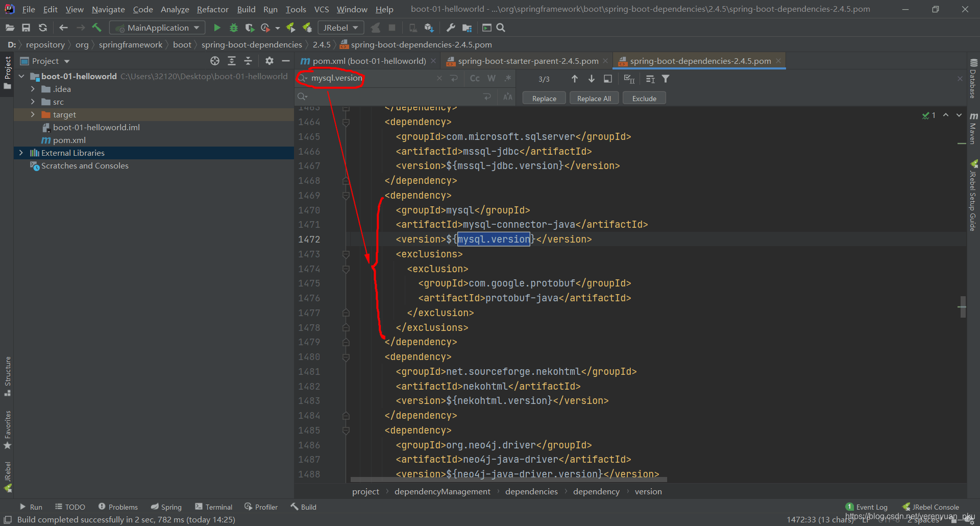Image resolution: width=980 pixels, height=526 pixels.
Task: Run with coverage shield icon
Action: click(250, 28)
